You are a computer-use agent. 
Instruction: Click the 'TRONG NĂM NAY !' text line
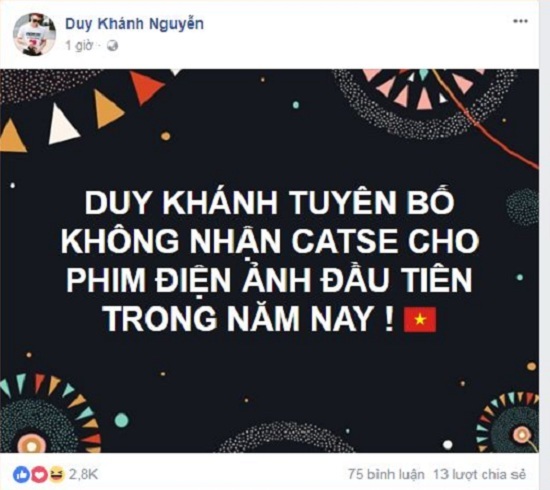pos(249,319)
